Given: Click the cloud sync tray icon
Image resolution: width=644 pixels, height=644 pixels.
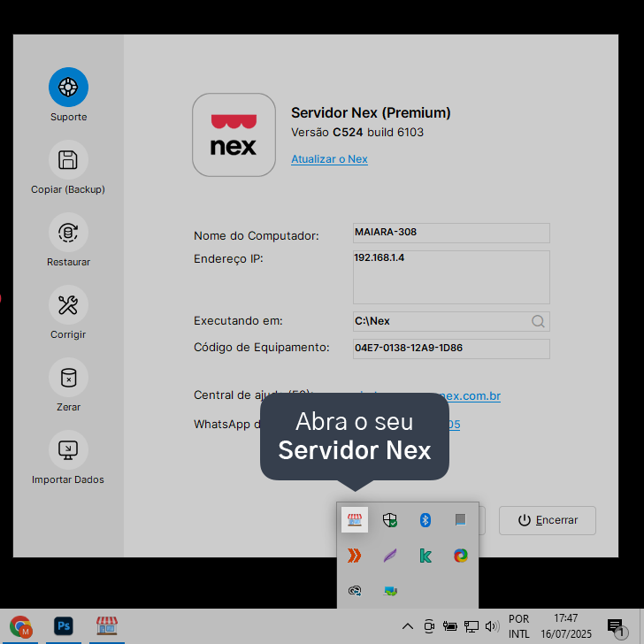Looking at the screenshot, I should [355, 591].
